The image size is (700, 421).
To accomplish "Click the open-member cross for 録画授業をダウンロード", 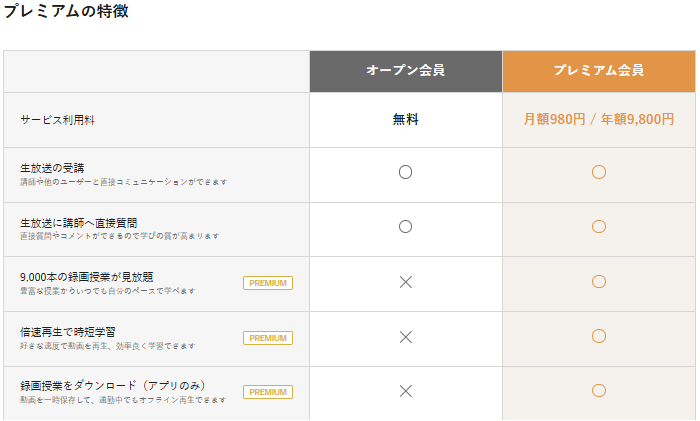I will (x=405, y=391).
